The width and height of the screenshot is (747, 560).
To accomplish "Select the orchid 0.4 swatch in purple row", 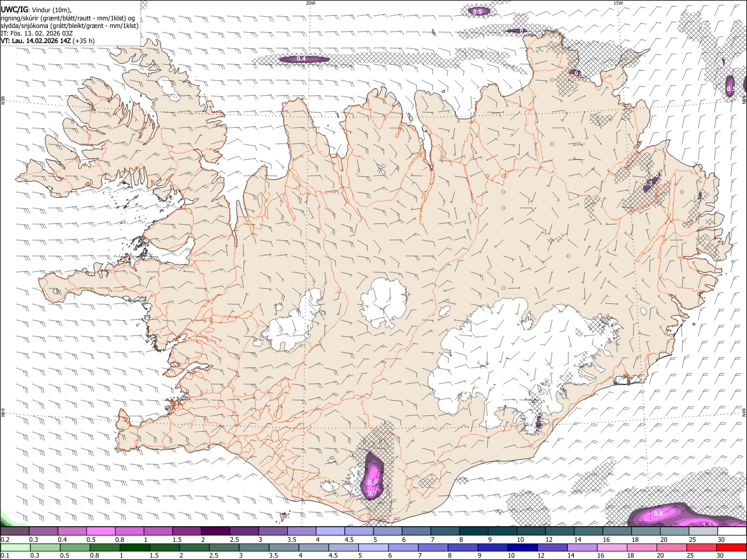I will point(72,531).
